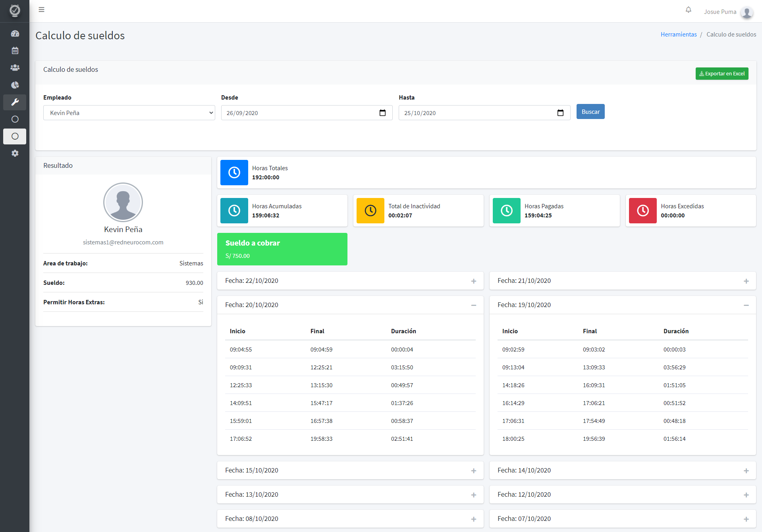Open the dashboard speedometer sidebar icon

point(15,34)
